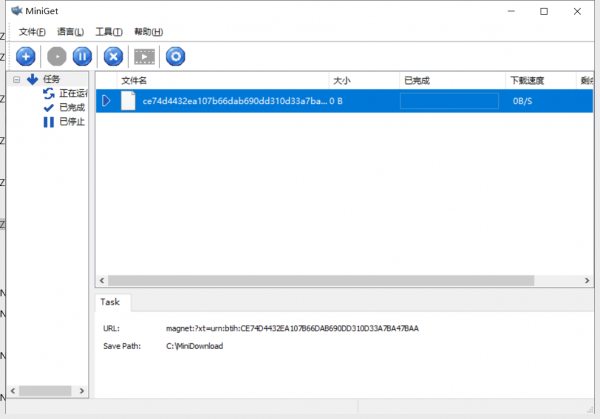Select the 任务 root tree item
Viewport: 600px width, 419px height.
tap(51, 79)
